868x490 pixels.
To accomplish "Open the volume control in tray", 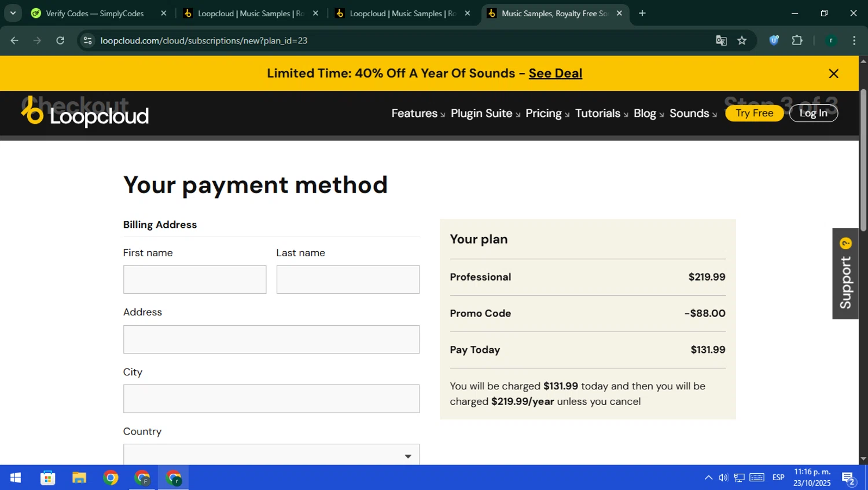I will 723,478.
